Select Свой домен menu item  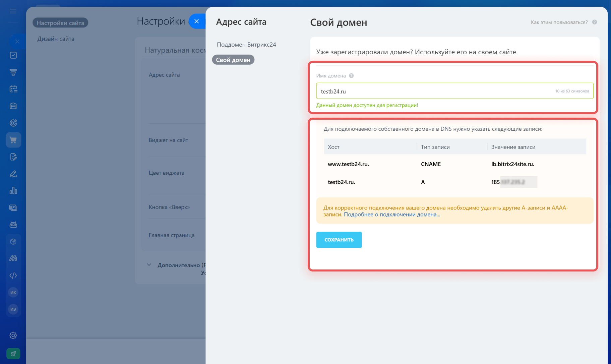tap(233, 60)
